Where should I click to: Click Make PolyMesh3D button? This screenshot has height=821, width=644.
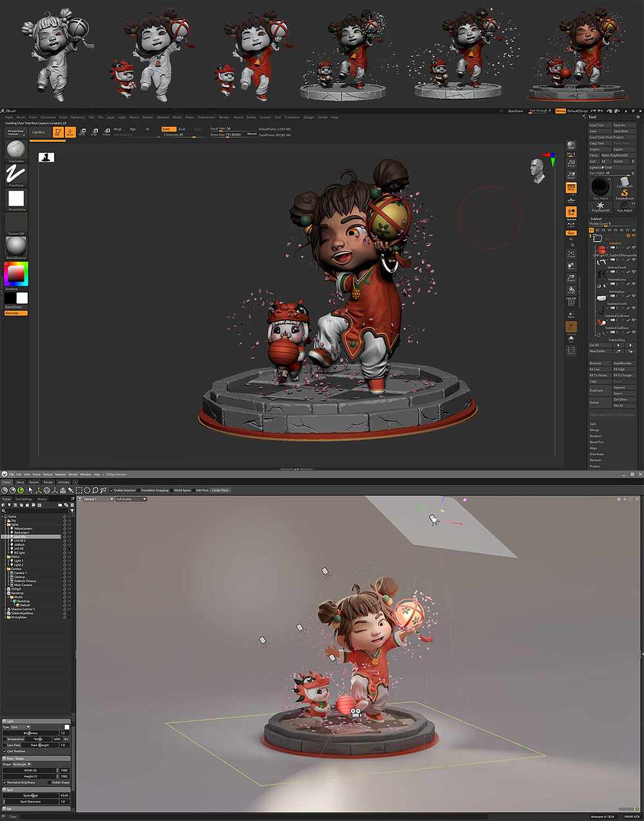tap(618, 155)
